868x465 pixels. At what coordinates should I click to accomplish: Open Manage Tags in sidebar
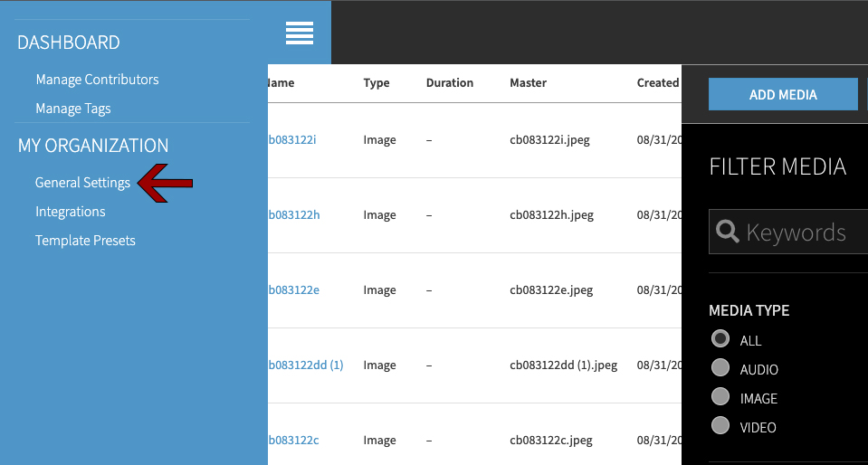click(x=73, y=109)
